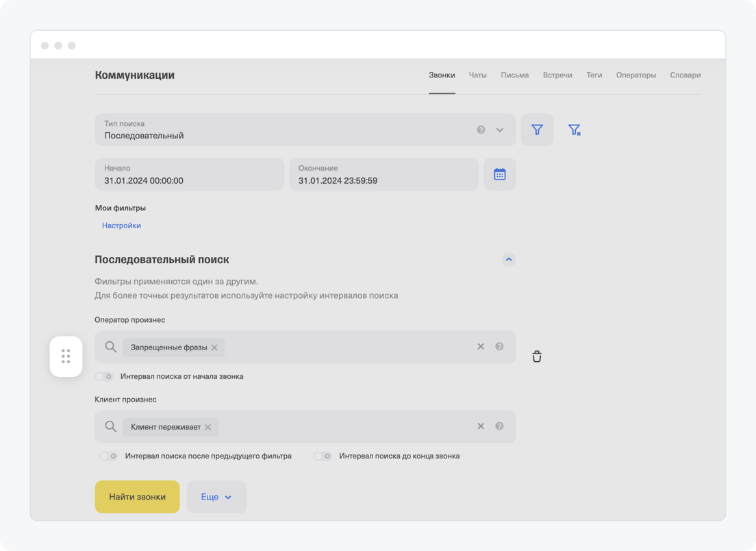Select the Теги tab
This screenshot has height=551, width=756.
pyautogui.click(x=594, y=75)
